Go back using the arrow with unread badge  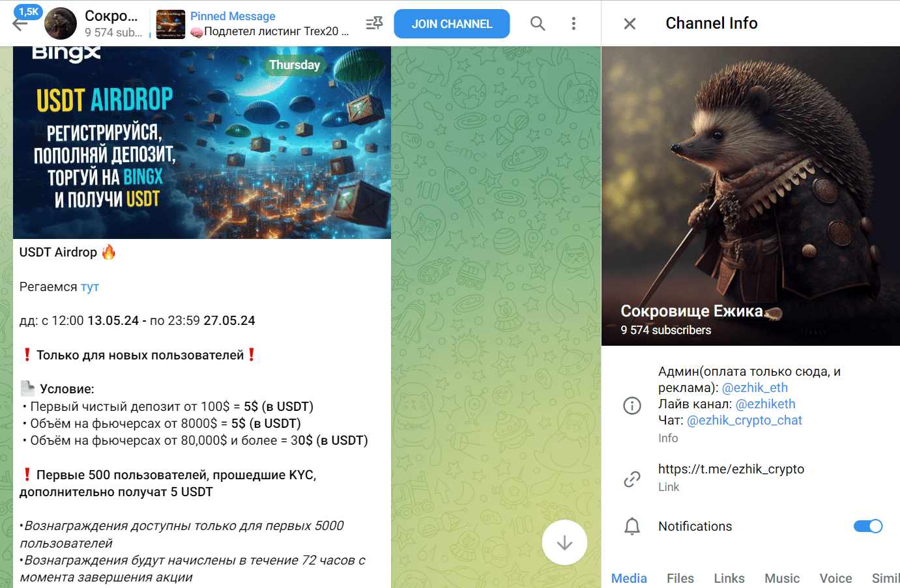coord(20,24)
